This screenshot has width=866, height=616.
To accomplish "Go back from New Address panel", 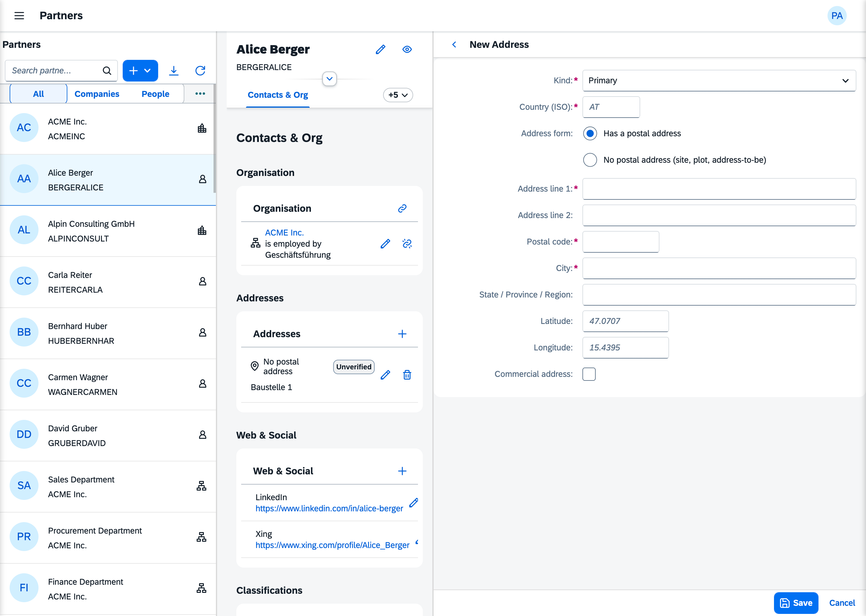I will coord(454,45).
